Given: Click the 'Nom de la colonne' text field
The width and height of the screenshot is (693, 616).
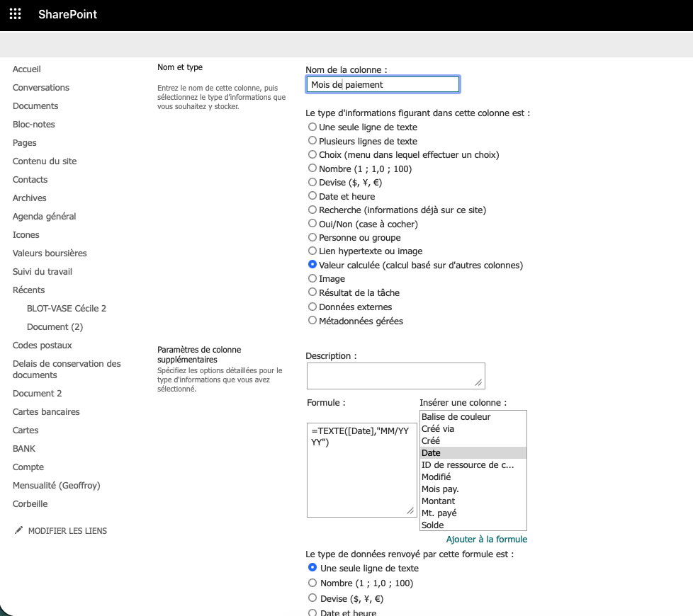Looking at the screenshot, I should point(383,84).
